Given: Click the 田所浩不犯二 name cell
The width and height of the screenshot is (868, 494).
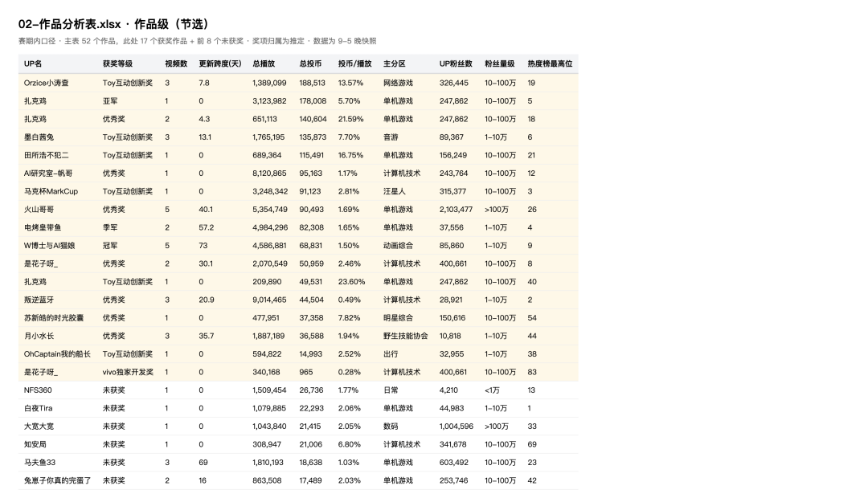Looking at the screenshot, I should [47, 156].
